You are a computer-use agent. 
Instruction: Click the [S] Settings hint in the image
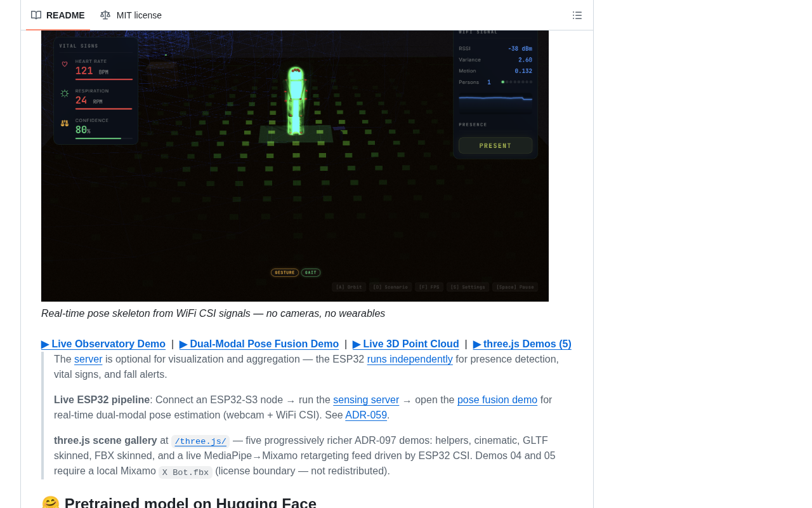(x=468, y=287)
